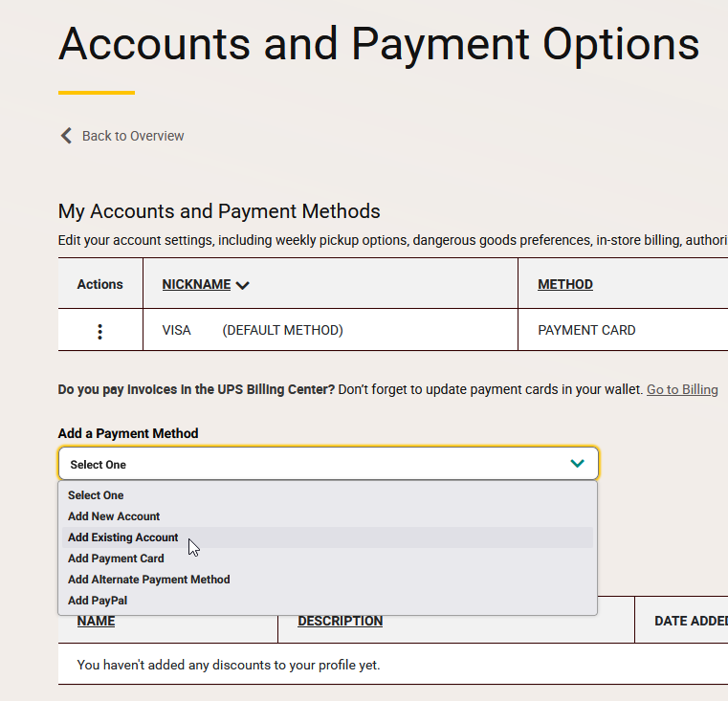
Task: Click the green chevron in the payment dropdown
Action: coord(577,464)
